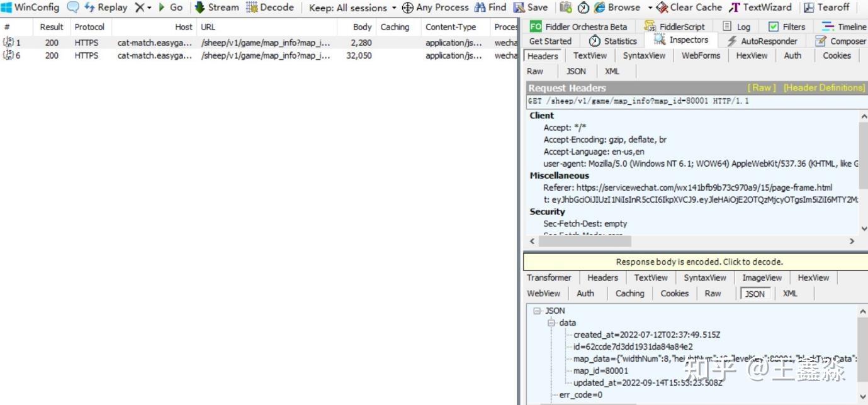The height and width of the screenshot is (405, 868).
Task: Click the Any Process target icon
Action: tap(408, 8)
